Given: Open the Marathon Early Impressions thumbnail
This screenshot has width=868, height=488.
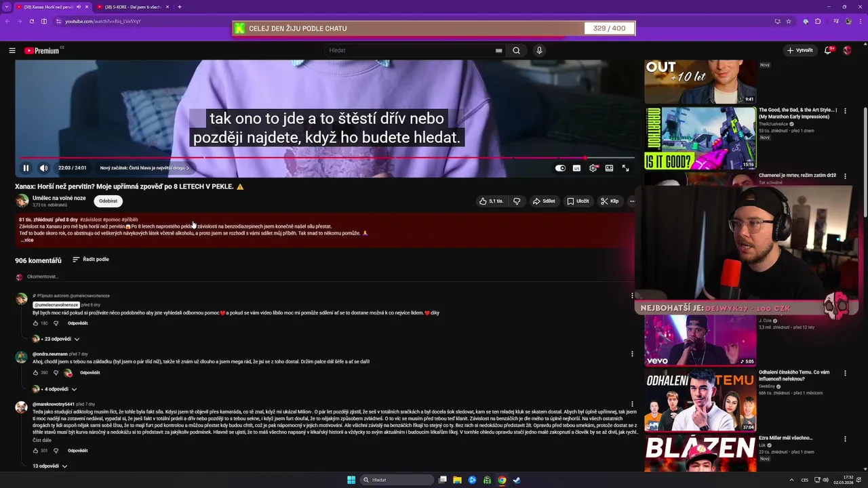Looking at the screenshot, I should 700,138.
